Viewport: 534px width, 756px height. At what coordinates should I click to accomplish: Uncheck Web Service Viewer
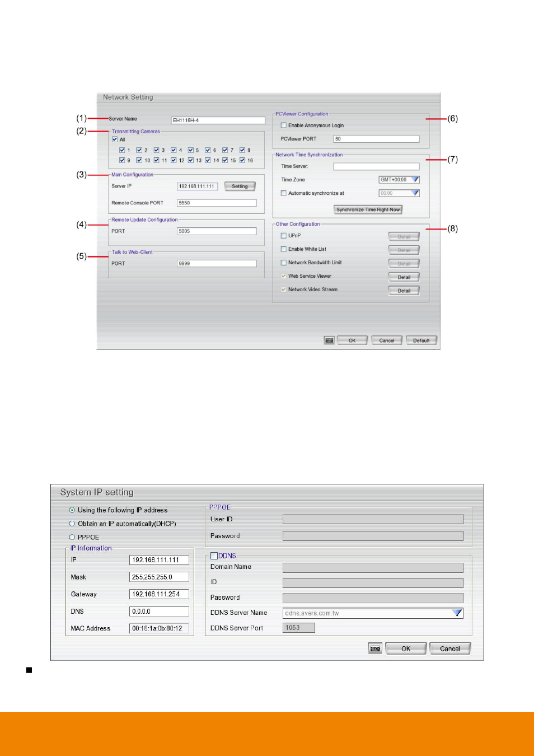tap(284, 276)
